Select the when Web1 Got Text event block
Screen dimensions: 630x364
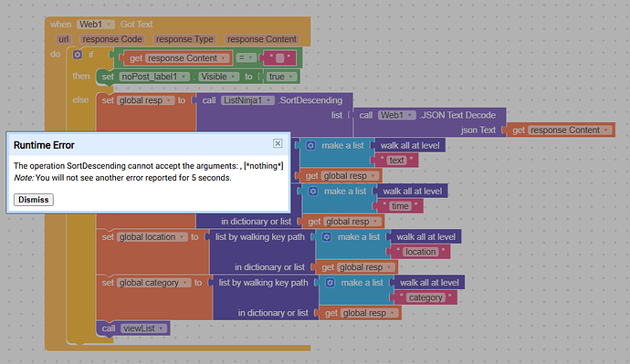(x=101, y=25)
